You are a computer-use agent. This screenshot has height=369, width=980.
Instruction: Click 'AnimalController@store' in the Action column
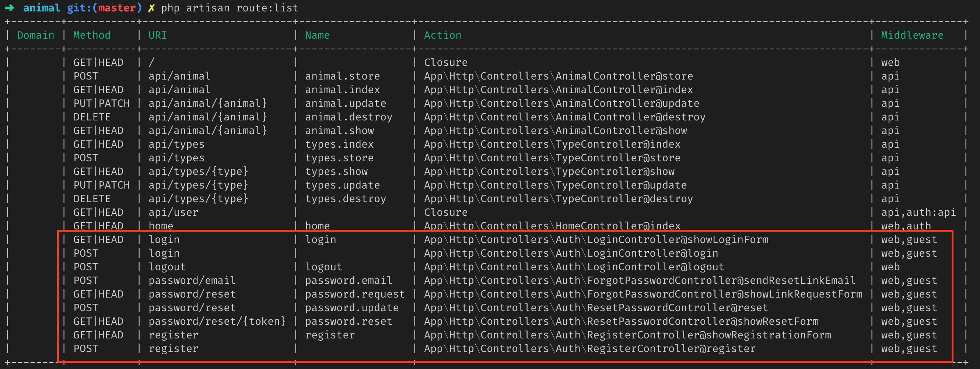click(624, 76)
